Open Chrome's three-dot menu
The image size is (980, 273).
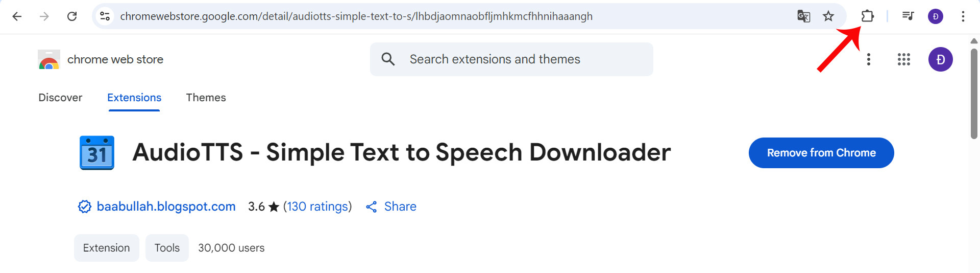(963, 16)
